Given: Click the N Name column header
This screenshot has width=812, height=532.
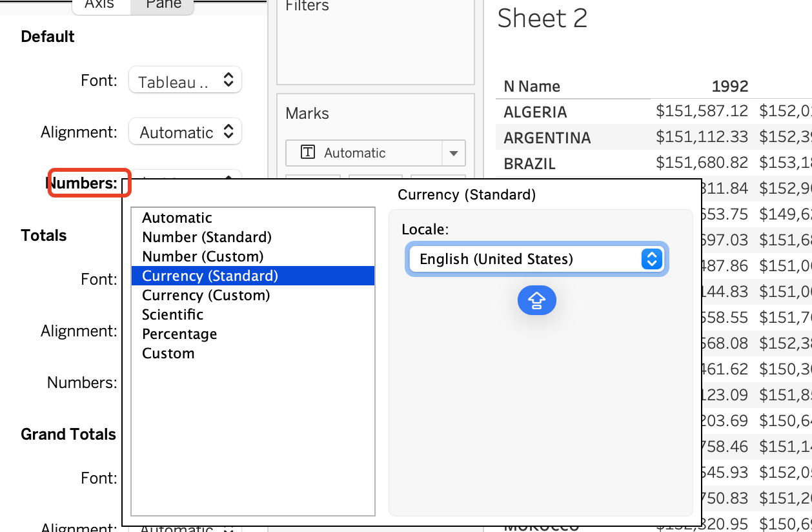Looking at the screenshot, I should (x=532, y=87).
